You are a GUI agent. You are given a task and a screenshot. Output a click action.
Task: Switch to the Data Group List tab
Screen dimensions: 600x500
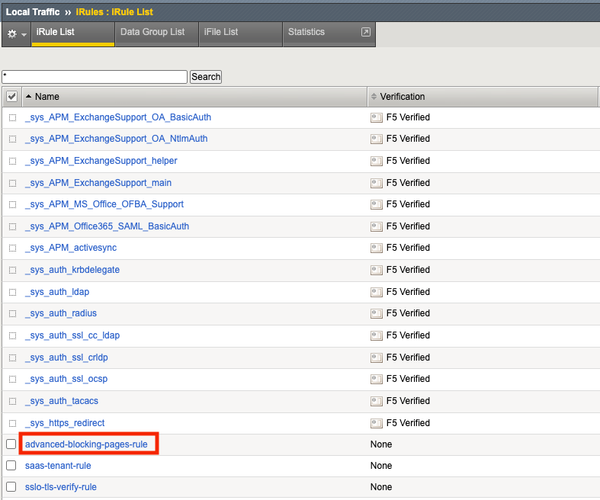(152, 32)
